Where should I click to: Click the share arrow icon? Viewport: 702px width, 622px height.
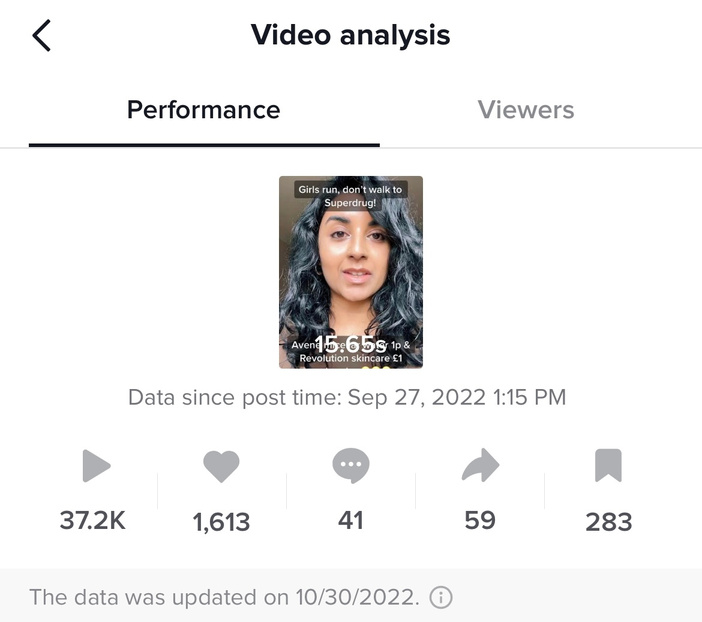pos(480,465)
